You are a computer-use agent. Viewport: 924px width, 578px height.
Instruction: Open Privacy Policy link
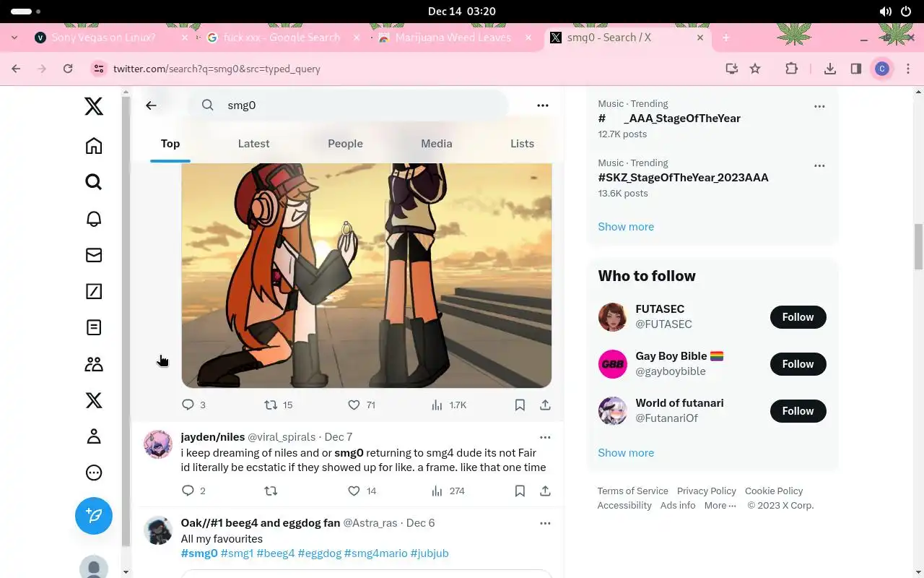click(707, 491)
